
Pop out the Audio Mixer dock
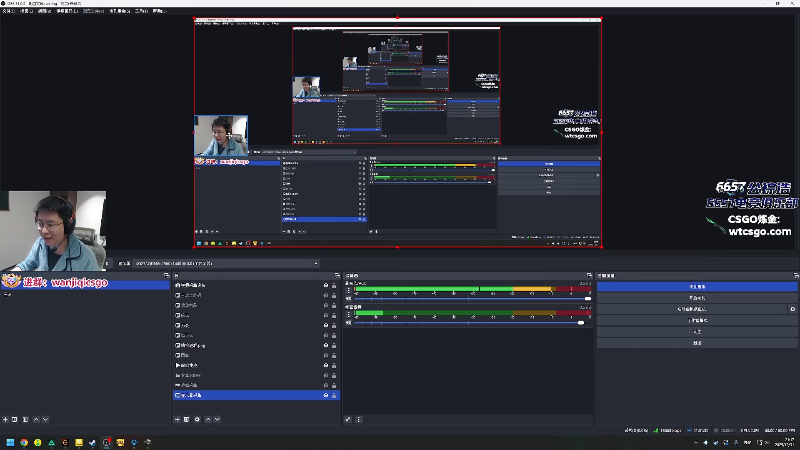point(589,276)
